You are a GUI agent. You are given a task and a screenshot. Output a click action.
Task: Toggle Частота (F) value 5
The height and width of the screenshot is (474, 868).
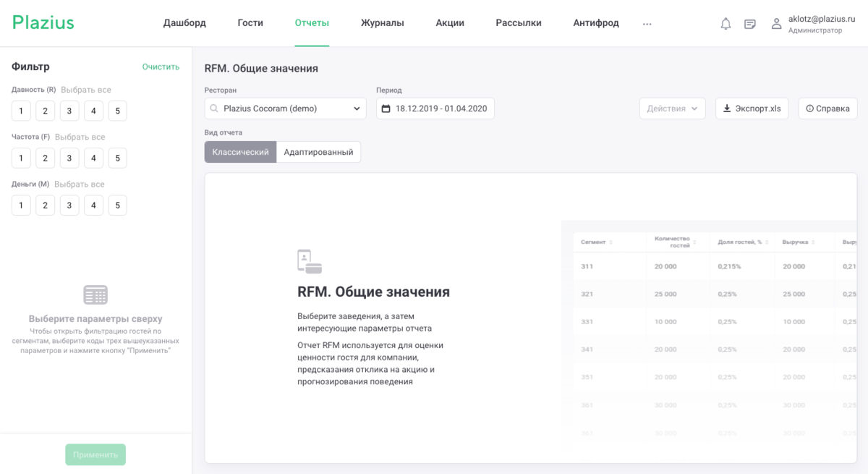point(117,158)
